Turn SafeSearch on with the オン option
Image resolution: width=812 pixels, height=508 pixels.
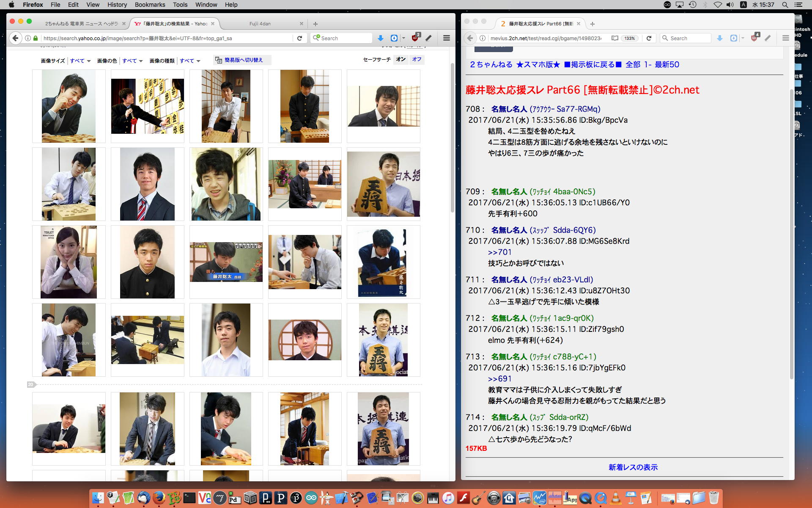401,59
